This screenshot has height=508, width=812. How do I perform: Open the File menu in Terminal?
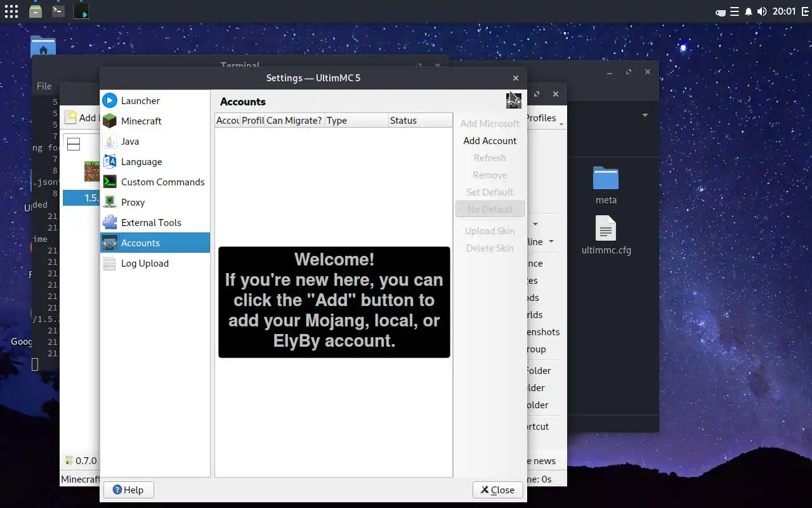(x=44, y=86)
